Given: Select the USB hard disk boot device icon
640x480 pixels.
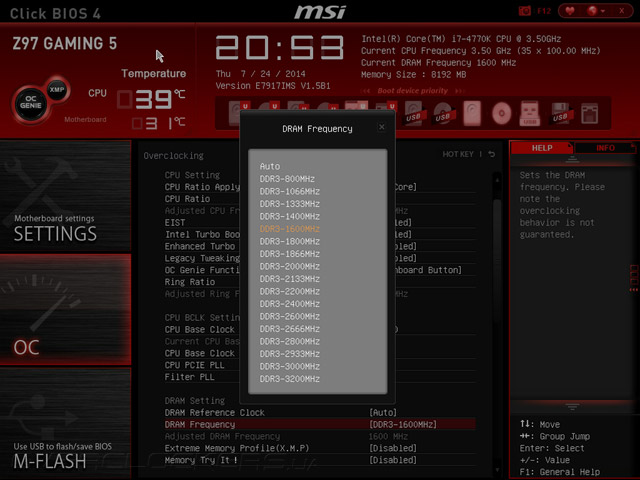Looking at the screenshot, I should click(413, 113).
